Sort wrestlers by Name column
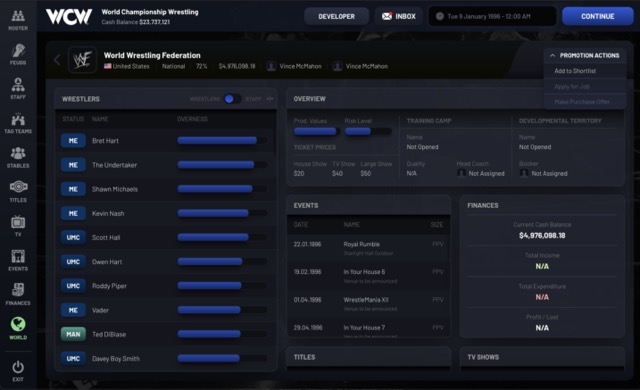The height and width of the screenshot is (390, 640). 100,119
